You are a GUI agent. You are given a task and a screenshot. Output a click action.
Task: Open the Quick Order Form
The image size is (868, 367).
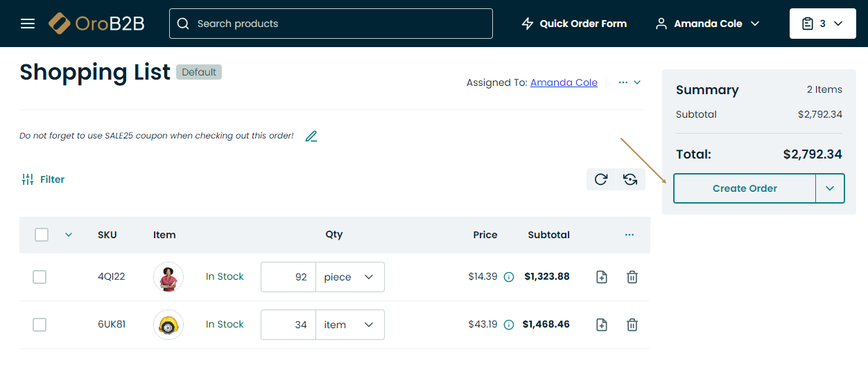pos(574,24)
